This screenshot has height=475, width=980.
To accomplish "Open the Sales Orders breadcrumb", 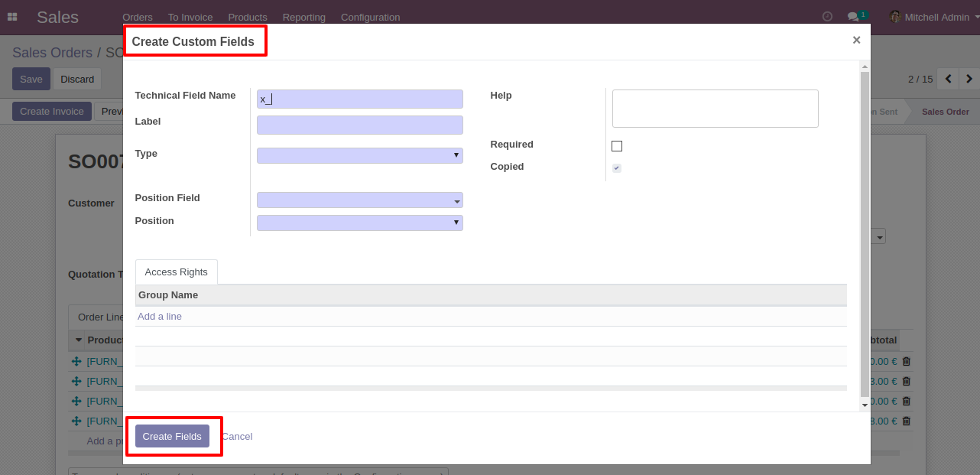I will coord(52,53).
